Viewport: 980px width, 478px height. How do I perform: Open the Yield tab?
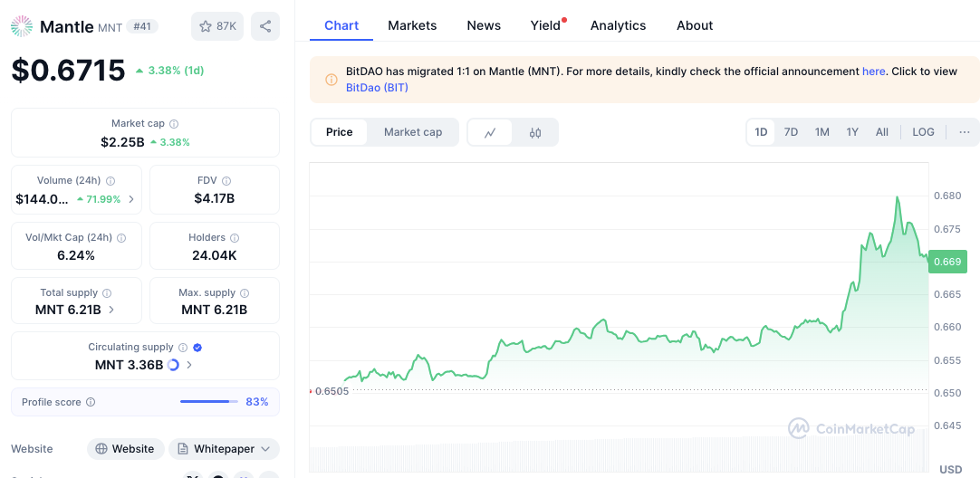coord(545,25)
